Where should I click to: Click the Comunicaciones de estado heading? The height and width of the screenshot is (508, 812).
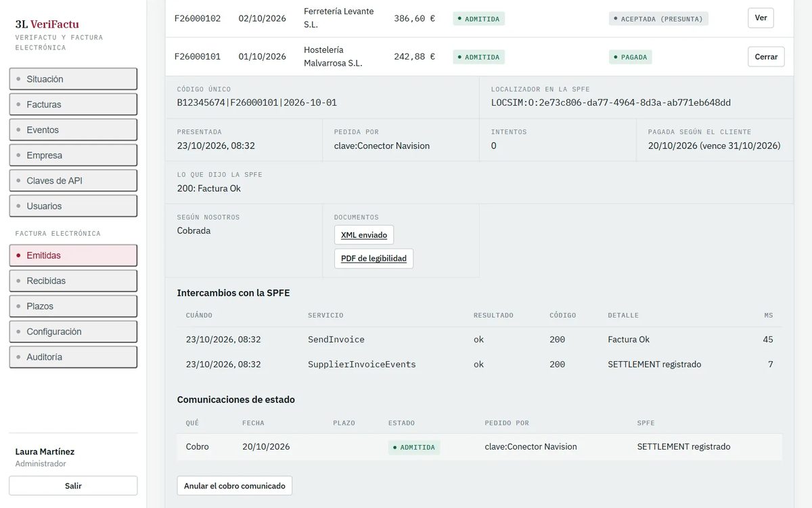(236, 400)
